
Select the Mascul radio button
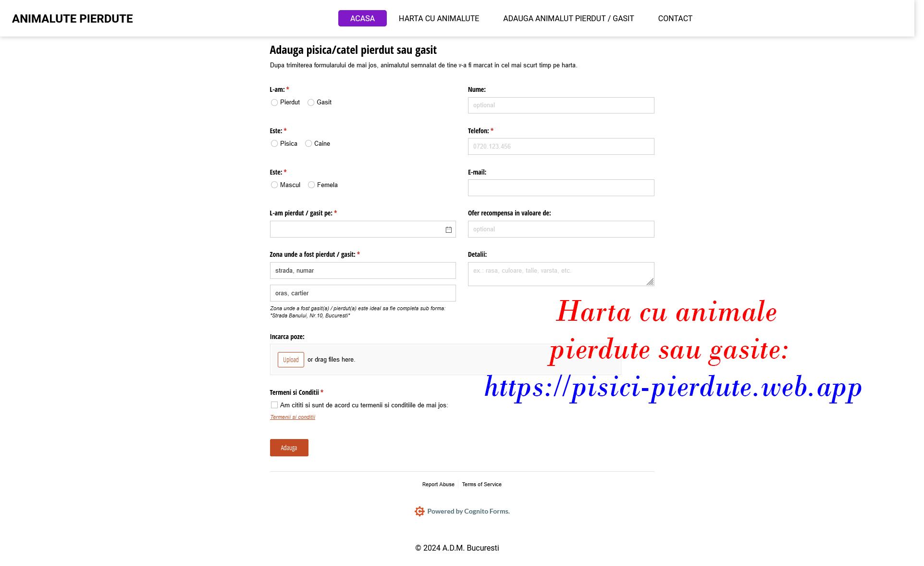coord(274,185)
